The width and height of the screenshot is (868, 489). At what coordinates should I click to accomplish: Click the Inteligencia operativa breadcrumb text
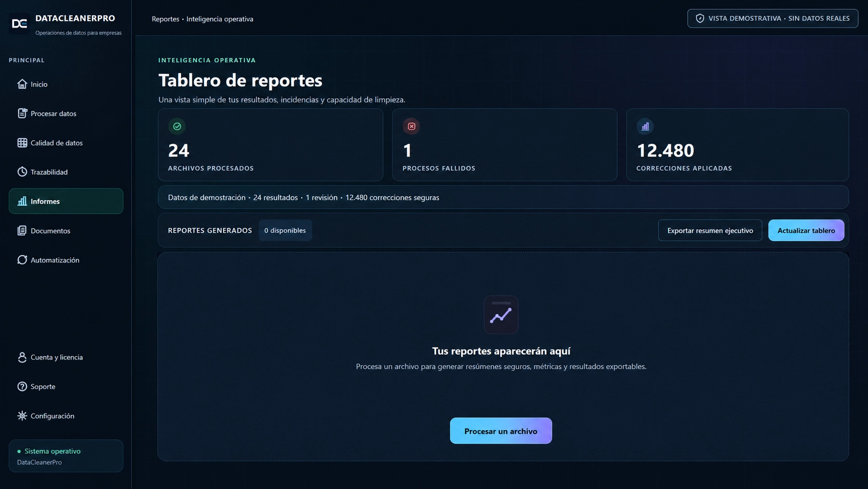pyautogui.click(x=220, y=19)
